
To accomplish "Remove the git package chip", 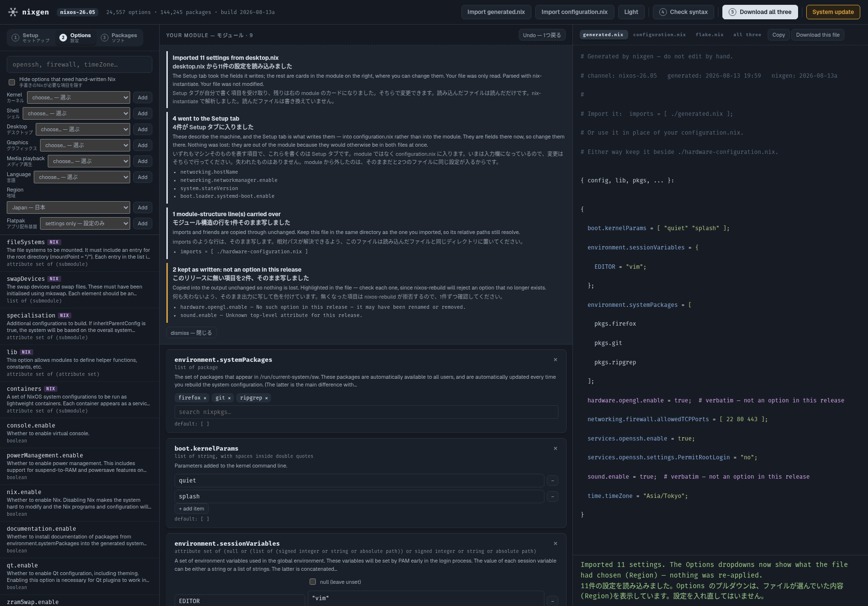I will click(x=229, y=398).
